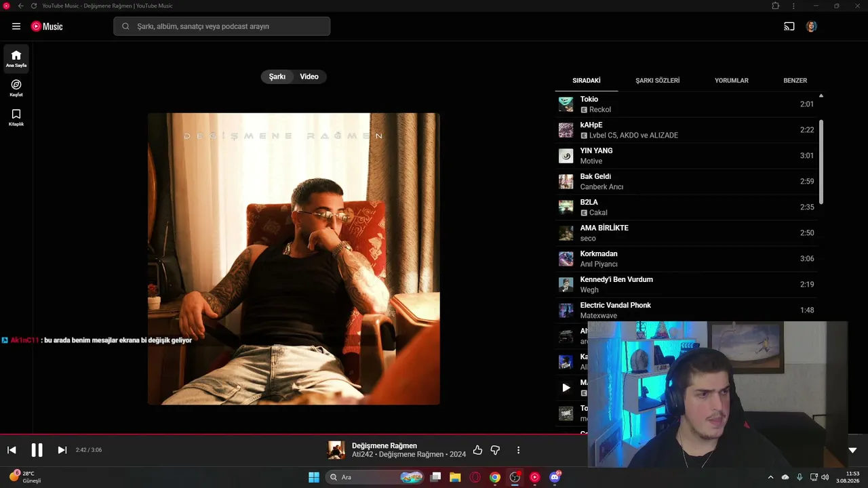This screenshot has height=488, width=868.
Task: Pause the current song
Action: point(37,450)
